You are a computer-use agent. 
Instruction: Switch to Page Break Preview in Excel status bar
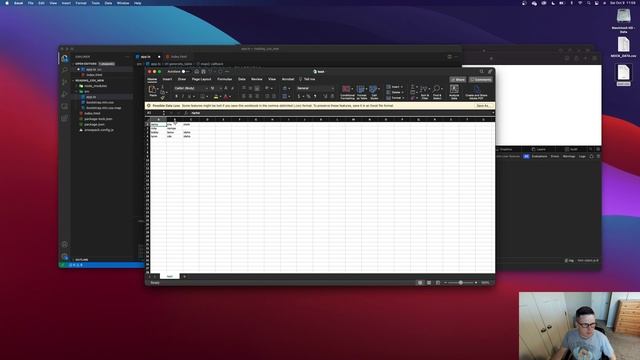(x=438, y=282)
